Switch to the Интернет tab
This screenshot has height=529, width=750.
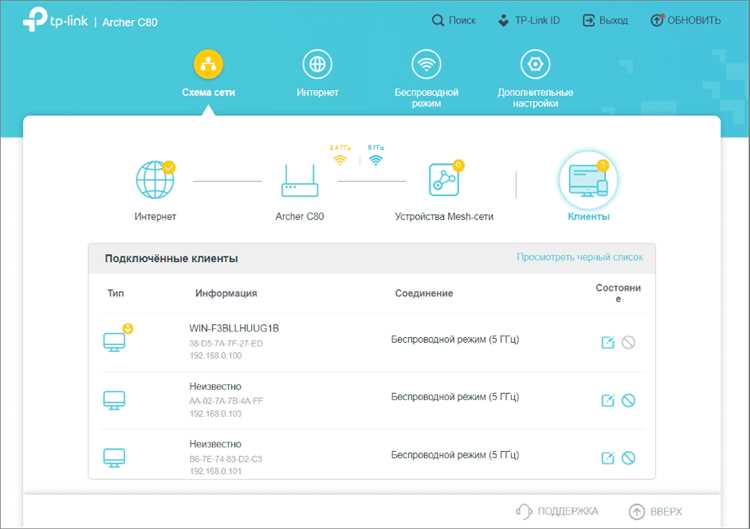pyautogui.click(x=317, y=73)
